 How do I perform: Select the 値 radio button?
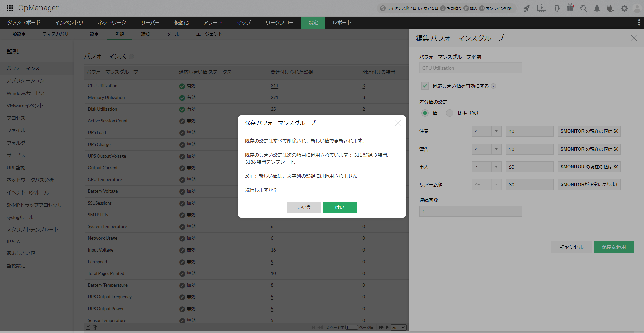425,113
